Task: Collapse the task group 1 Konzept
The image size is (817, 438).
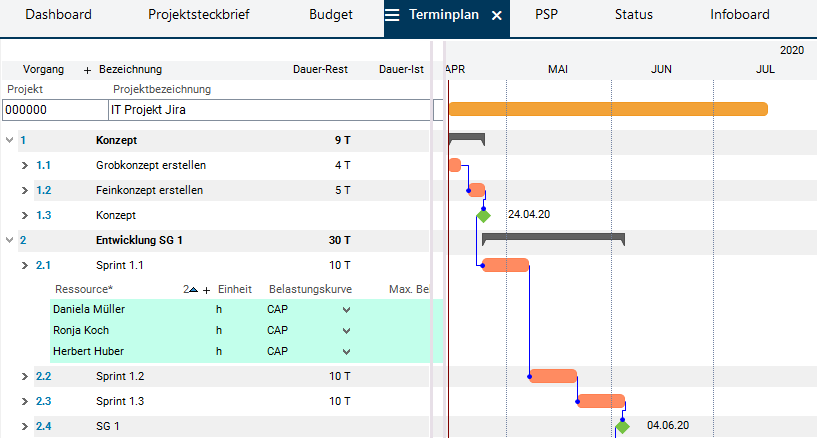Action: [x=9, y=140]
